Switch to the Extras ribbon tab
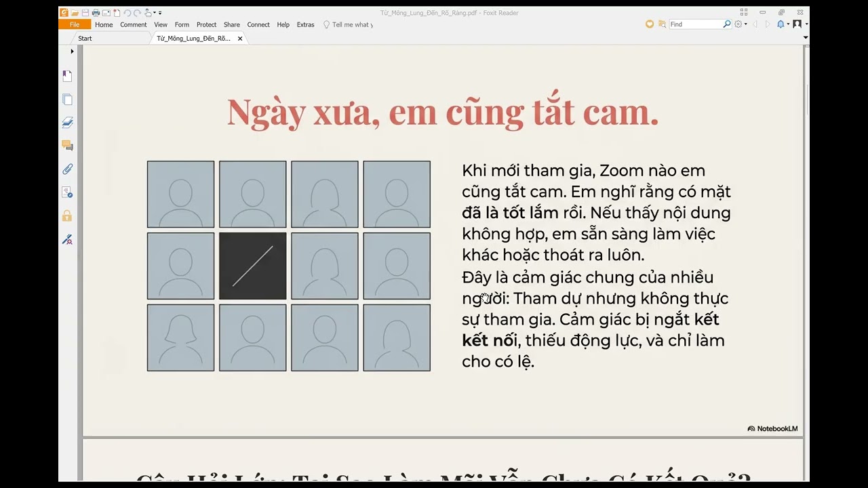This screenshot has width=868, height=488. click(x=306, y=24)
